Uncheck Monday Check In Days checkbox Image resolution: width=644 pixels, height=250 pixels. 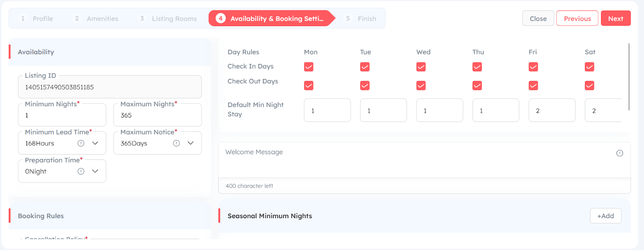click(309, 67)
